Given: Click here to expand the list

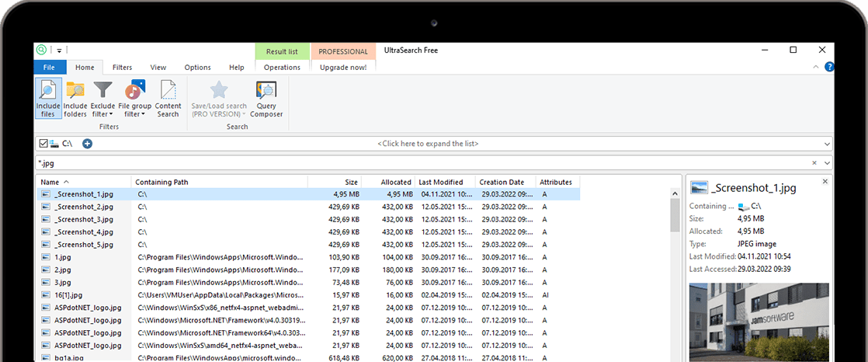Looking at the screenshot, I should point(428,144).
